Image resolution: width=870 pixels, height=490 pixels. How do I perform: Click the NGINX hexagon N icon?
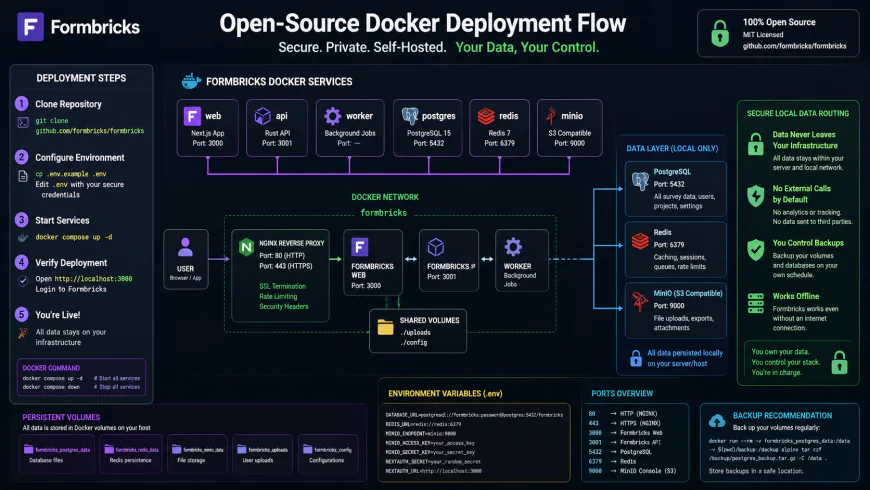coord(246,247)
